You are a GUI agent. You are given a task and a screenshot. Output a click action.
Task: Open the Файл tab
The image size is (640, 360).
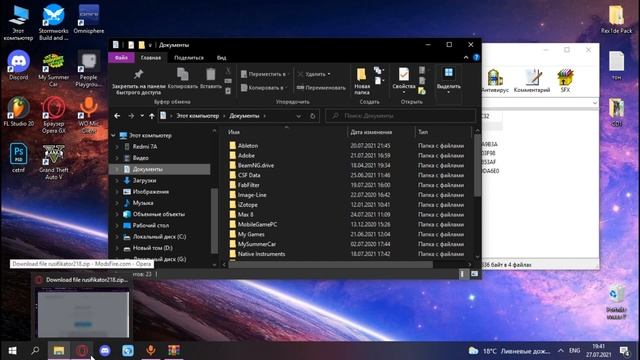click(121, 58)
